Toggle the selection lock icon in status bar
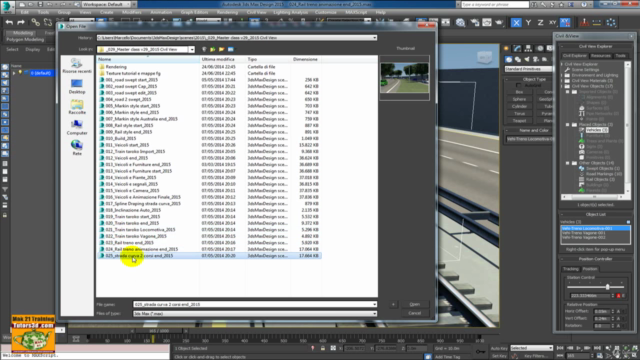Viewport: 640px width, 360px height. [322, 348]
